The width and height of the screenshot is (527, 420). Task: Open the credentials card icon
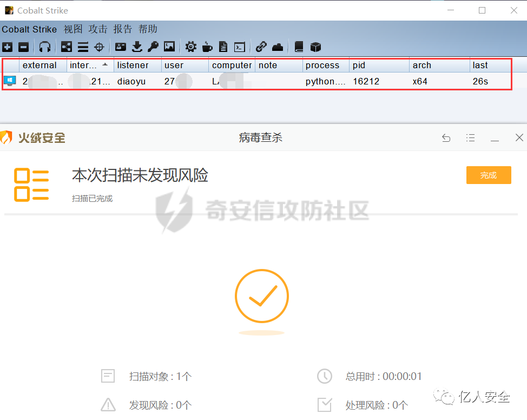point(120,47)
